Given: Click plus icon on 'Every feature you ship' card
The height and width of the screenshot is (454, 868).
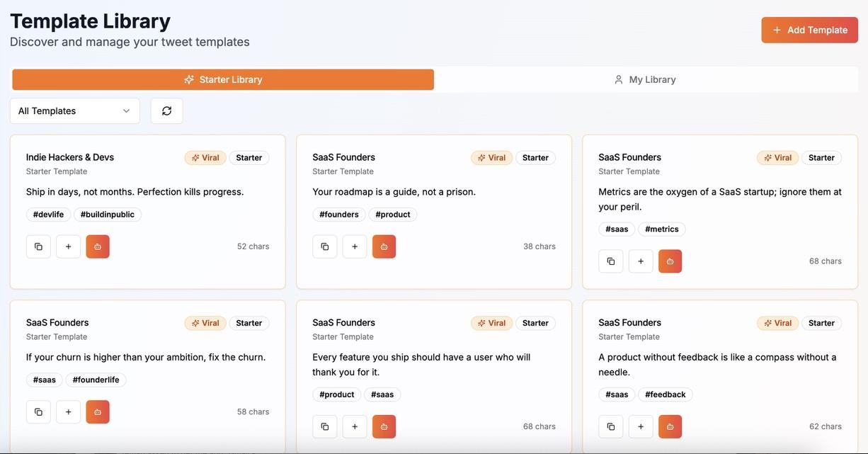Looking at the screenshot, I should (x=355, y=426).
